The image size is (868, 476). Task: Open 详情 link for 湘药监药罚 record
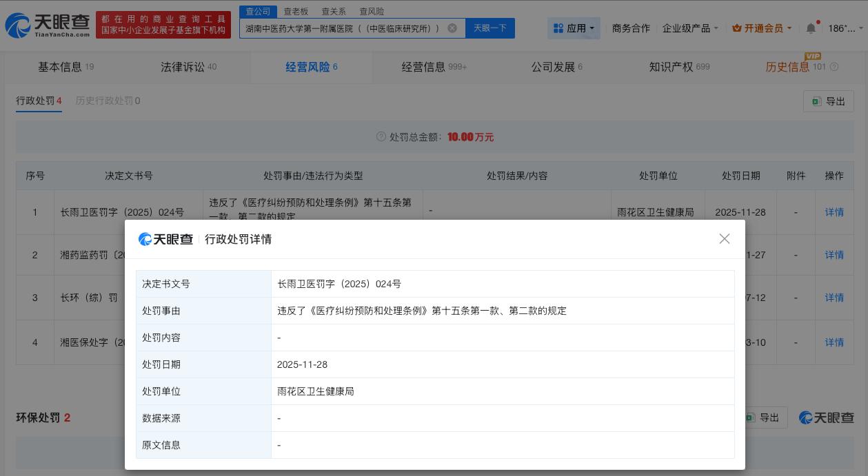tap(834, 255)
